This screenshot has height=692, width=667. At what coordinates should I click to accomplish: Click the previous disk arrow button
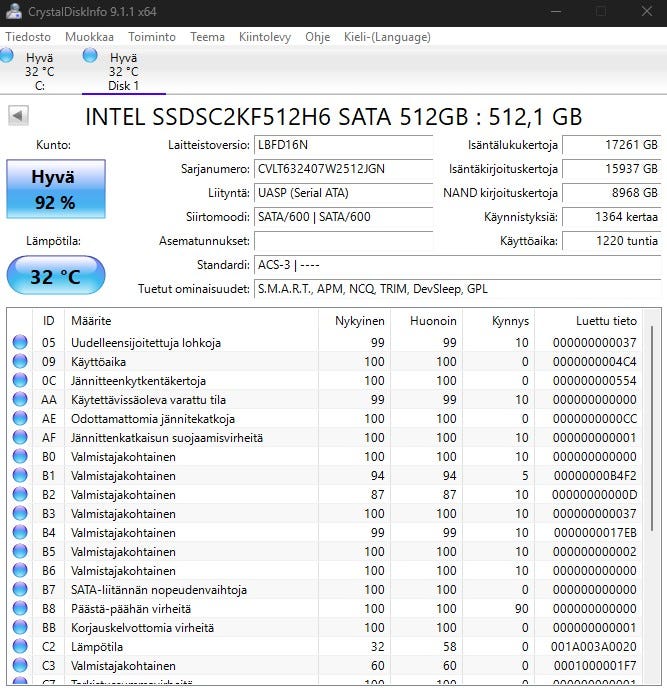point(18,116)
